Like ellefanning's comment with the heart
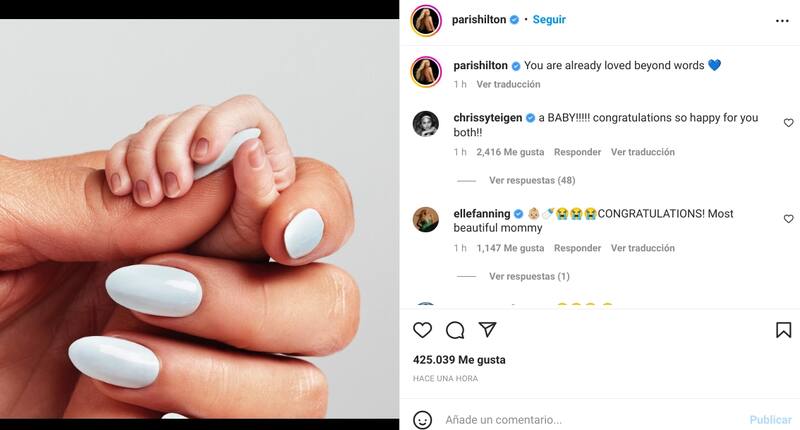Screen dimensions: 800x430 (x=788, y=218)
